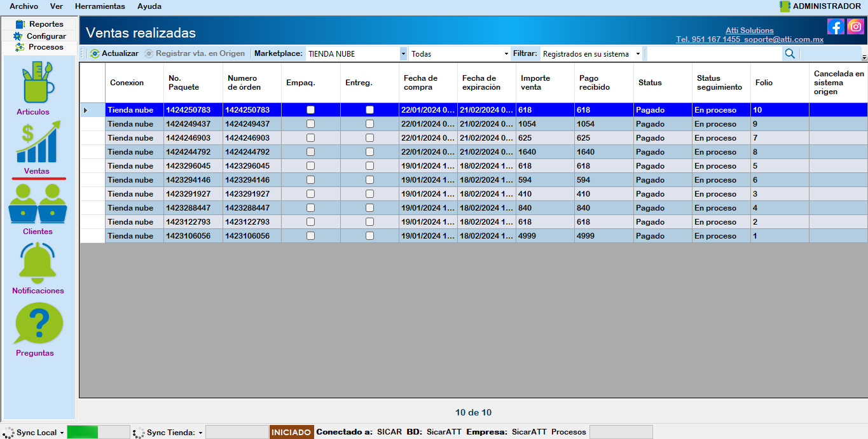Check Empaq. box for order 1424250783
The width and height of the screenshot is (868, 439).
click(x=310, y=110)
